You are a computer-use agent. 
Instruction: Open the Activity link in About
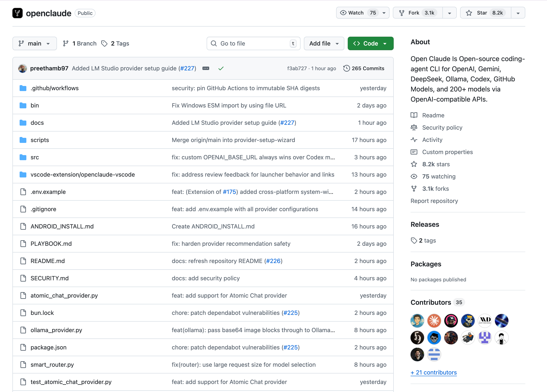(x=432, y=140)
